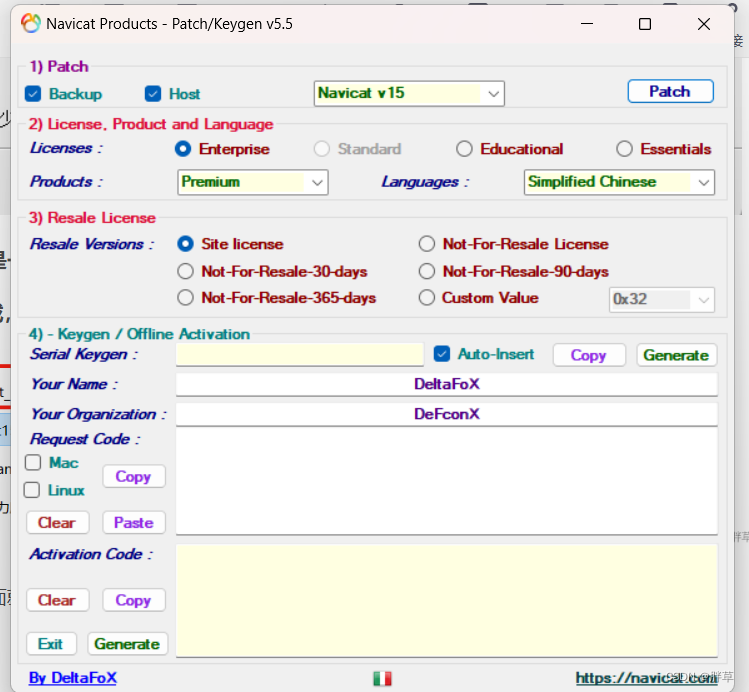Click the Italian flag icon at bottom
This screenshot has width=749, height=692.
382,678
